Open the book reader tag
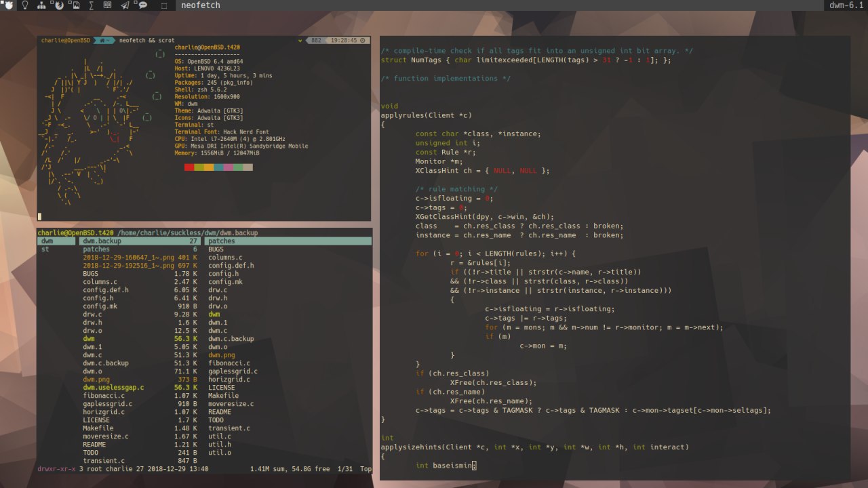This screenshot has width=868, height=488. (x=108, y=5)
